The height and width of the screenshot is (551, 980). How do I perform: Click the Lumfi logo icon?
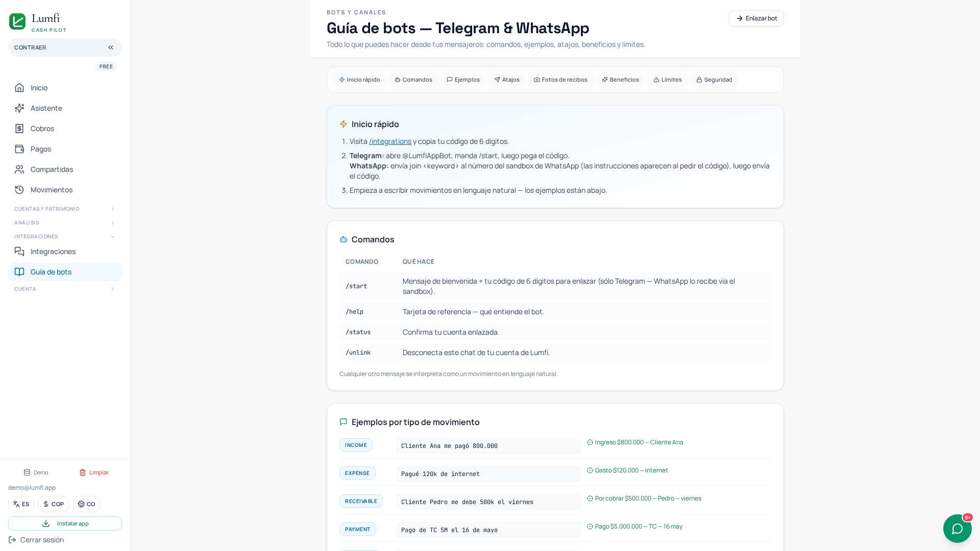tap(17, 21)
